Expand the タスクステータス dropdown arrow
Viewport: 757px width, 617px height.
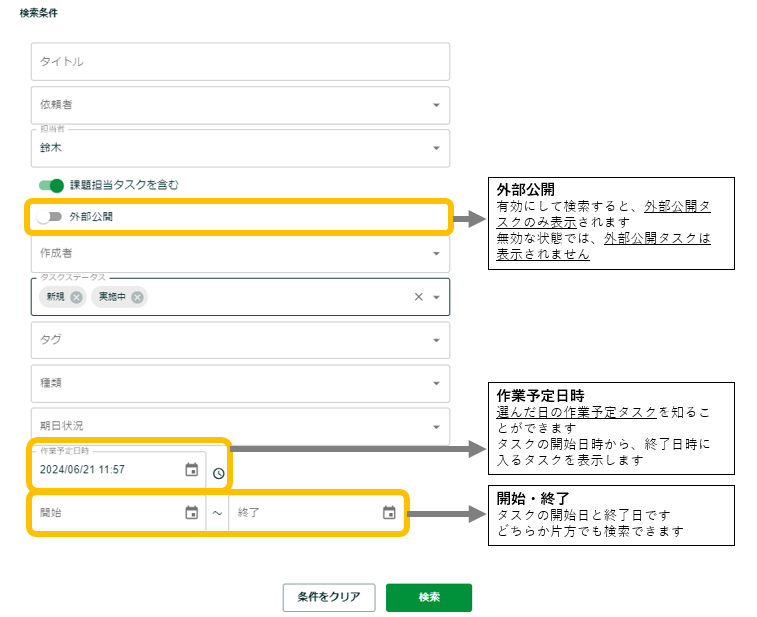click(436, 297)
